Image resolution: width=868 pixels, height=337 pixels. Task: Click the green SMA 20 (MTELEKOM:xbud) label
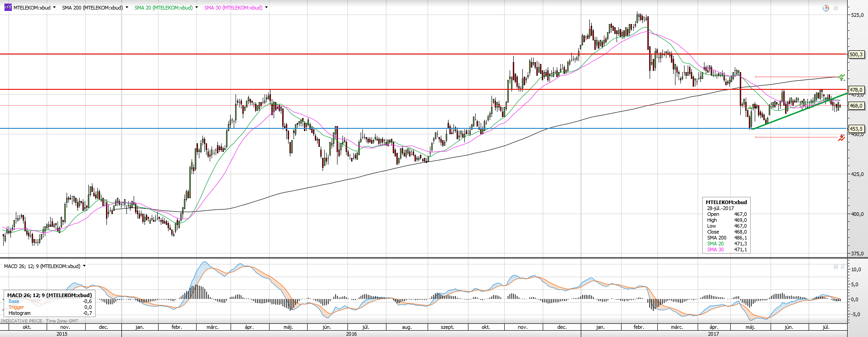tap(164, 8)
